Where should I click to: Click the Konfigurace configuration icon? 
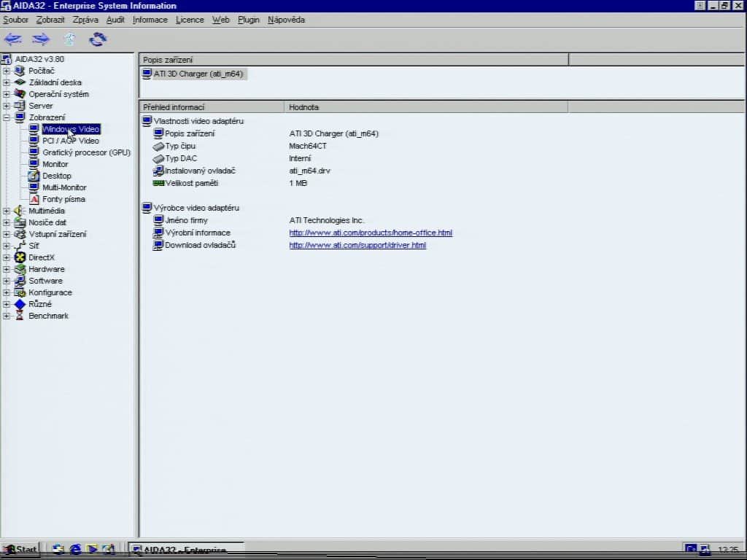(x=20, y=292)
